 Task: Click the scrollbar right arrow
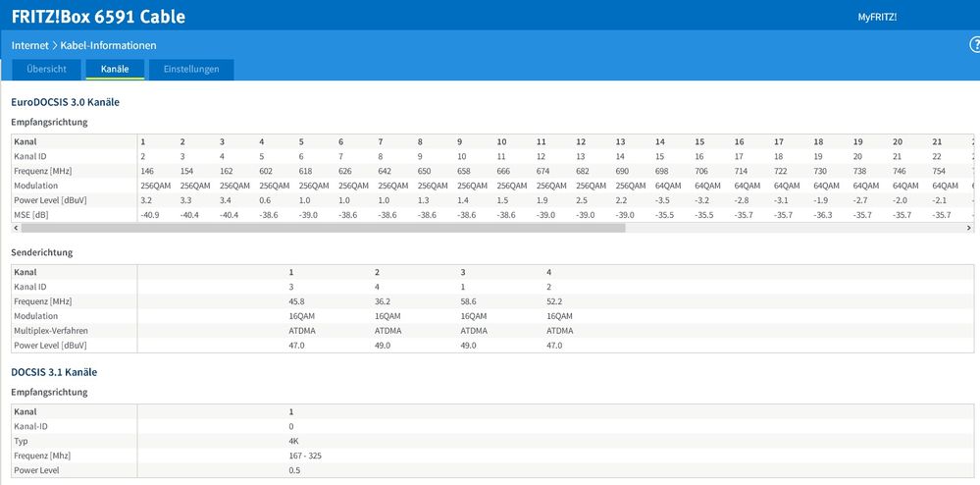coord(969,228)
